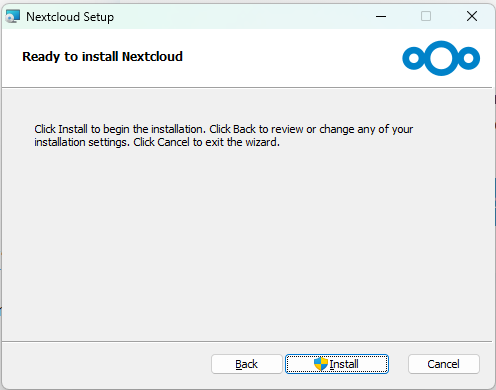Click the "Click Cancel to exit the wizard" text
The width and height of the screenshot is (496, 390).
pos(206,142)
